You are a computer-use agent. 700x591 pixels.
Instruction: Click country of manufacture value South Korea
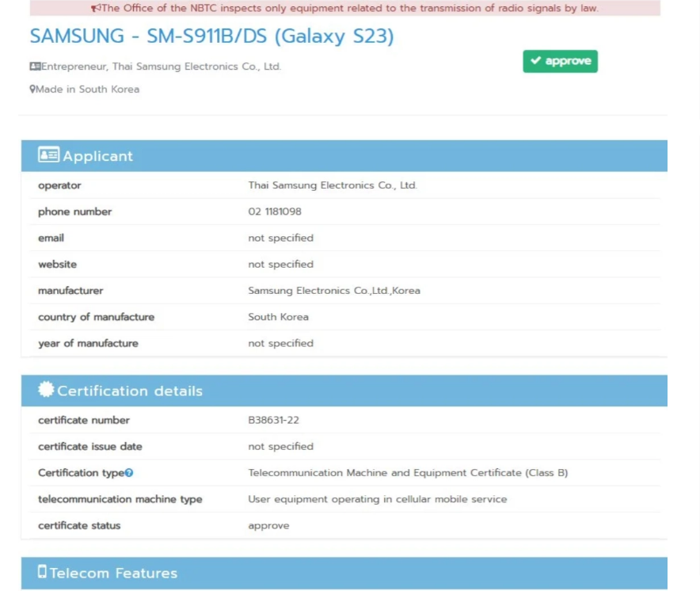pos(279,317)
